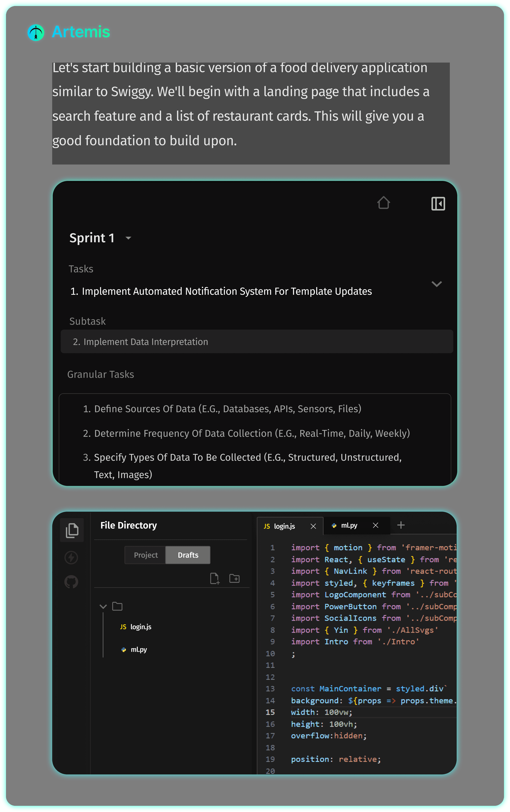510x812 pixels.
Task: Click the root folder icon in tree
Action: 117,606
